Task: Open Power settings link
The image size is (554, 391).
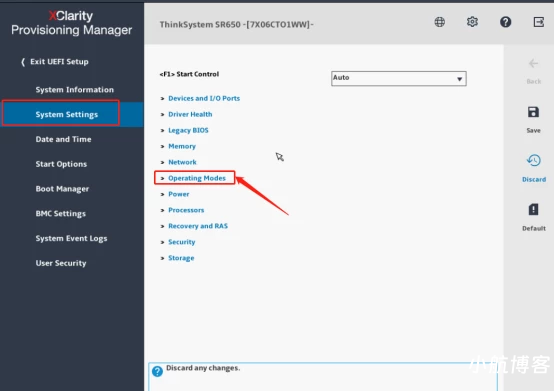Action: (179, 194)
